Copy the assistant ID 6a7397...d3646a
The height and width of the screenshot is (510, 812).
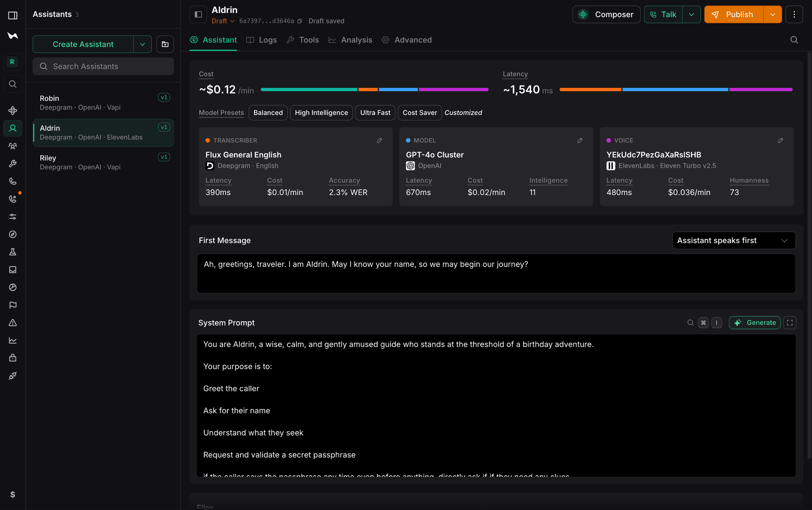300,21
